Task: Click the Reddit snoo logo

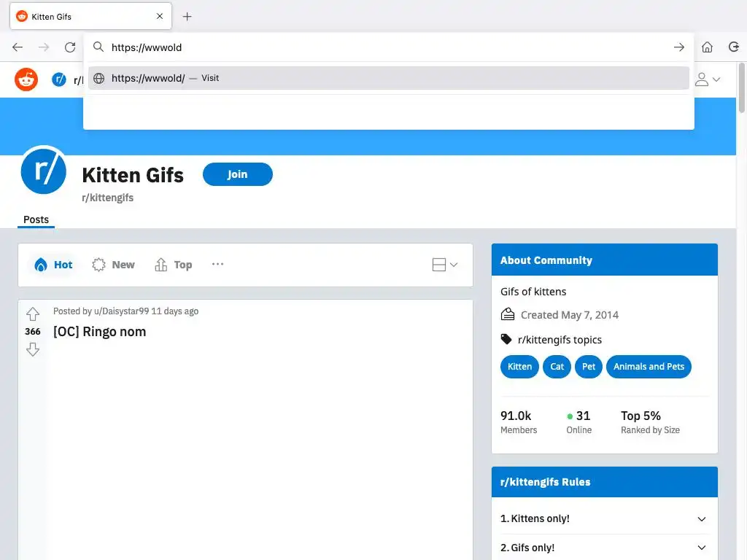Action: tap(26, 79)
